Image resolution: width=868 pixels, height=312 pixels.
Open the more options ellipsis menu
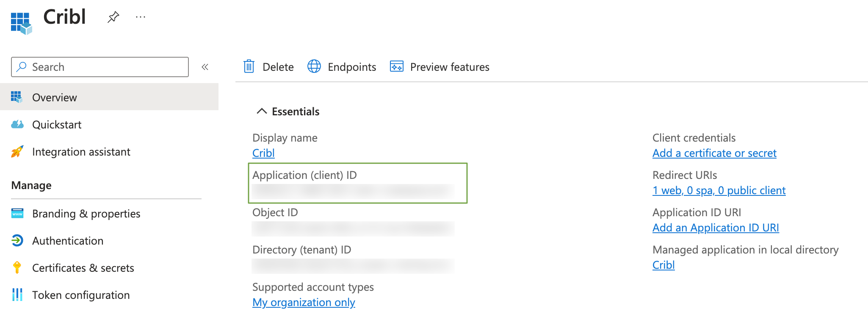(x=141, y=17)
